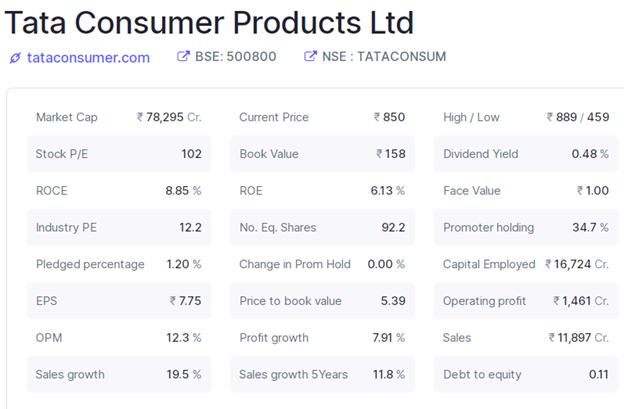Viewport: 624px width, 409px height.
Task: Select the Promoter holding row
Action: click(525, 227)
